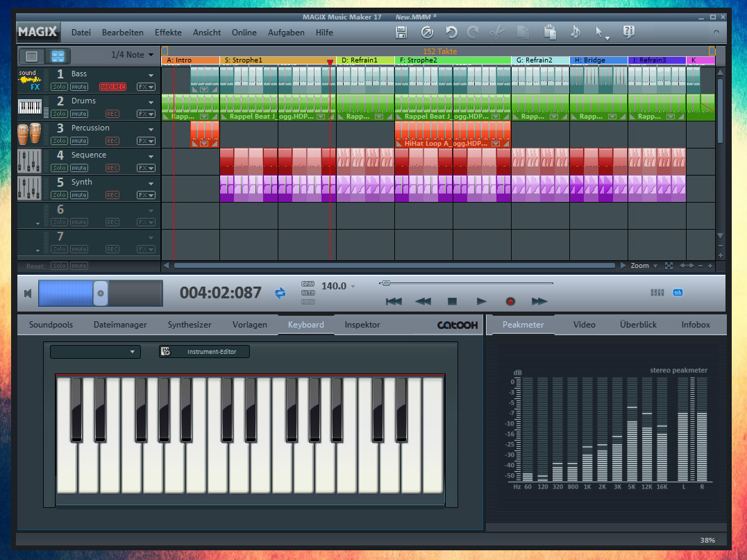747x560 pixels.
Task: Click the paste clipboard icon
Action: point(550,32)
